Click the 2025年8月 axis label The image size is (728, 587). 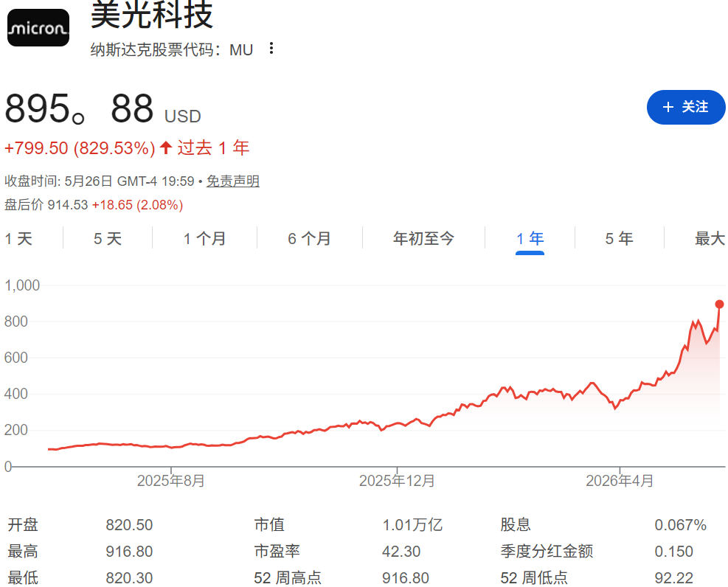[x=171, y=481]
